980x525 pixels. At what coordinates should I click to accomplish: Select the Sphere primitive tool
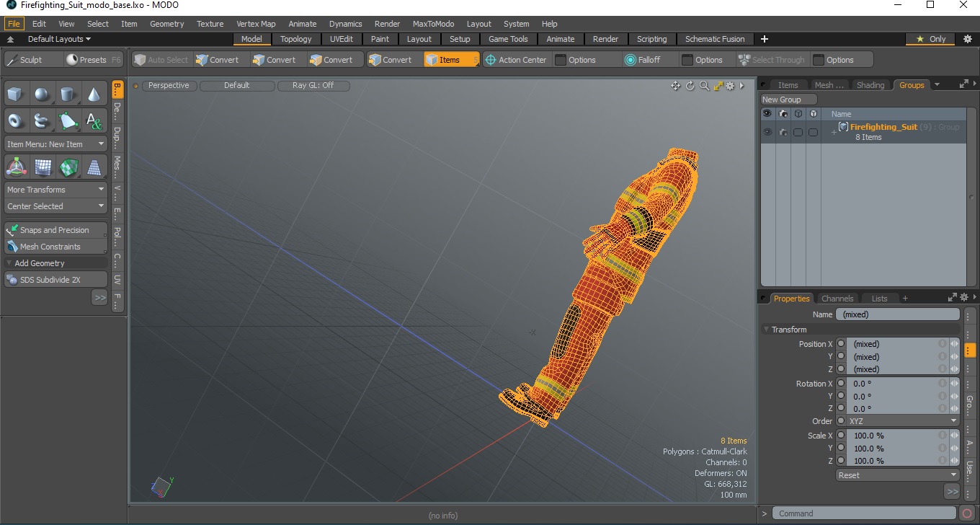click(x=43, y=94)
